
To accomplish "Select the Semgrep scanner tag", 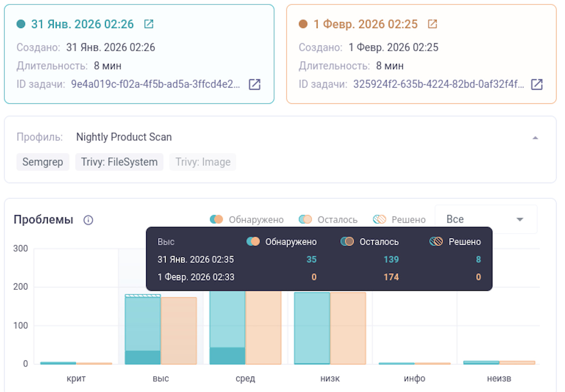I will pyautogui.click(x=43, y=162).
